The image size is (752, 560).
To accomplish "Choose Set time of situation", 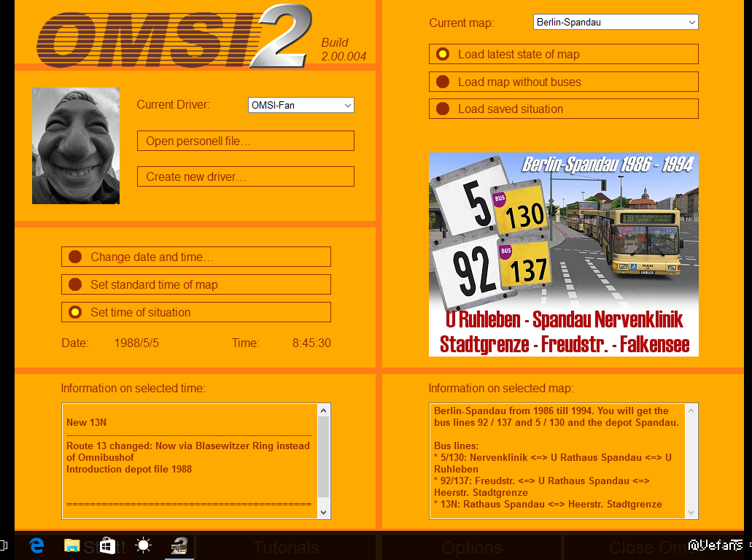I will pos(196,313).
